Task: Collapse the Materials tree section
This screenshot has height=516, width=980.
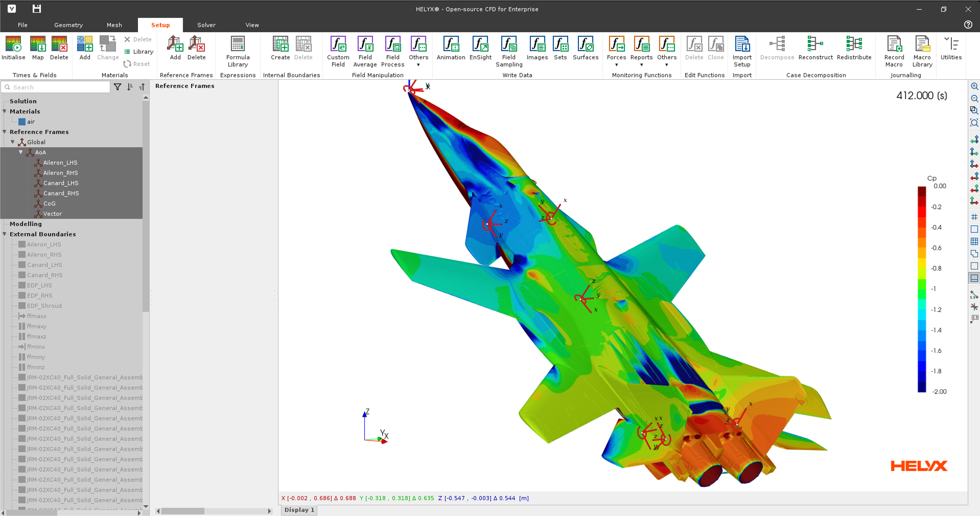Action: (4, 111)
